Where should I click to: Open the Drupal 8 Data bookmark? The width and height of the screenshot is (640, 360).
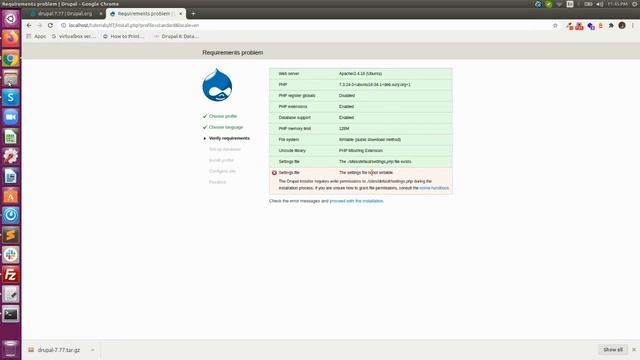click(x=176, y=36)
